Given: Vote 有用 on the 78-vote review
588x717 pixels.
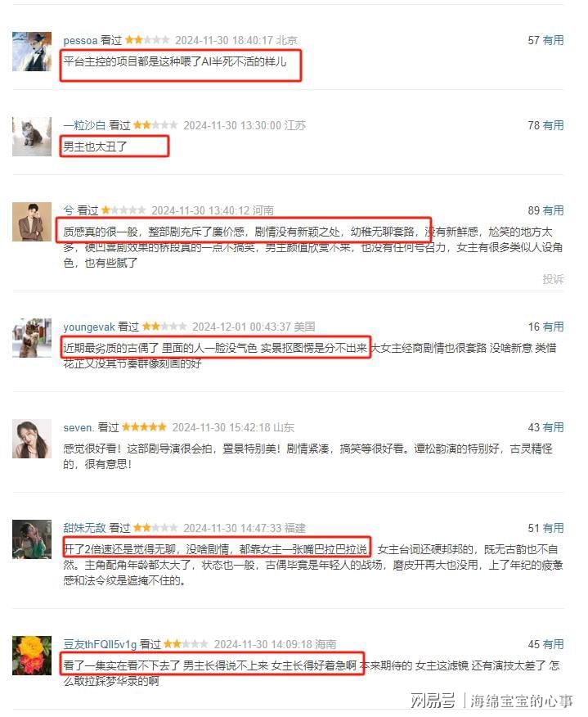Looking at the screenshot, I should tap(554, 125).
